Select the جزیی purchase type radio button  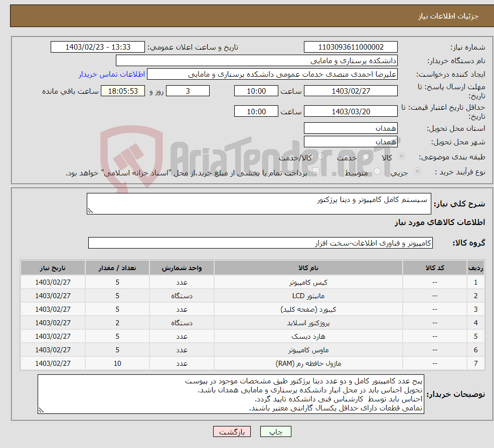tap(417, 171)
